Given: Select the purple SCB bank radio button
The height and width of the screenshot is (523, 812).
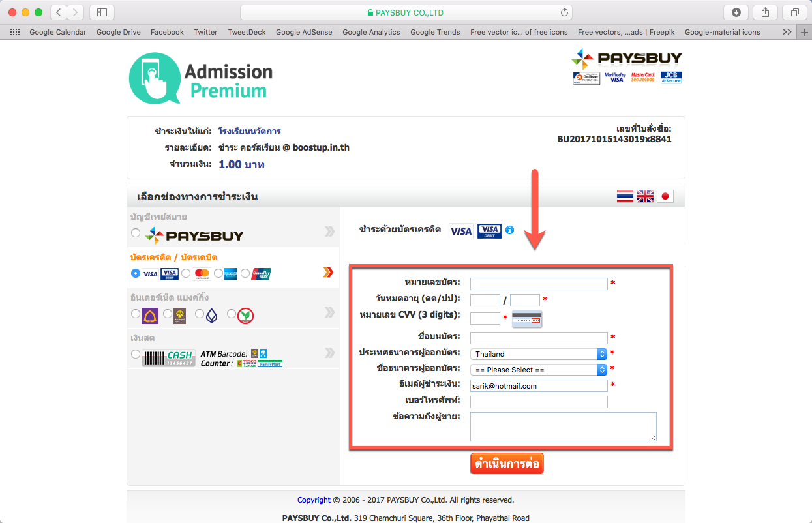Looking at the screenshot, I should (x=135, y=314).
